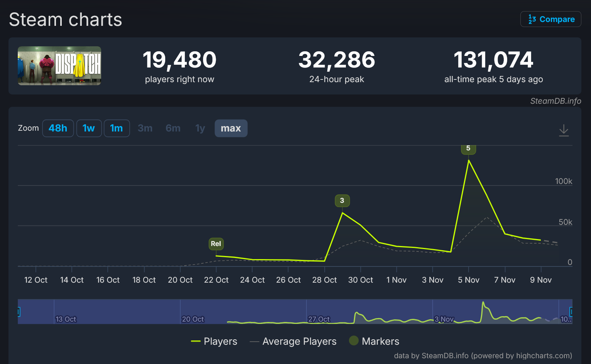Toggle the Players series in the legend
This screenshot has height=364, width=591.
click(214, 341)
